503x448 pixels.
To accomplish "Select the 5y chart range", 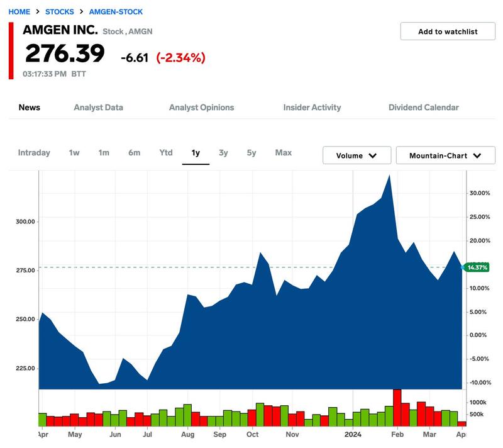I will coord(251,153).
